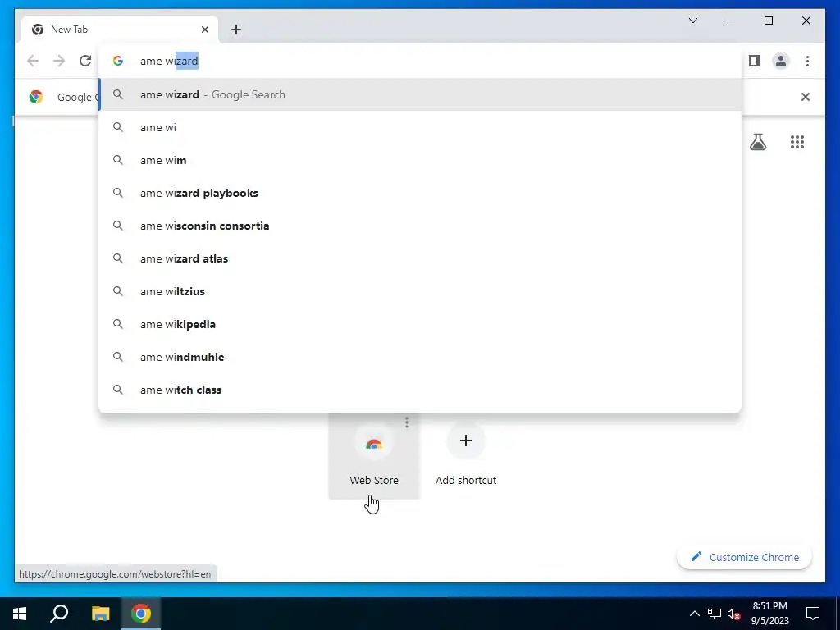
Task: Show hidden system tray icons
Action: tap(694, 614)
